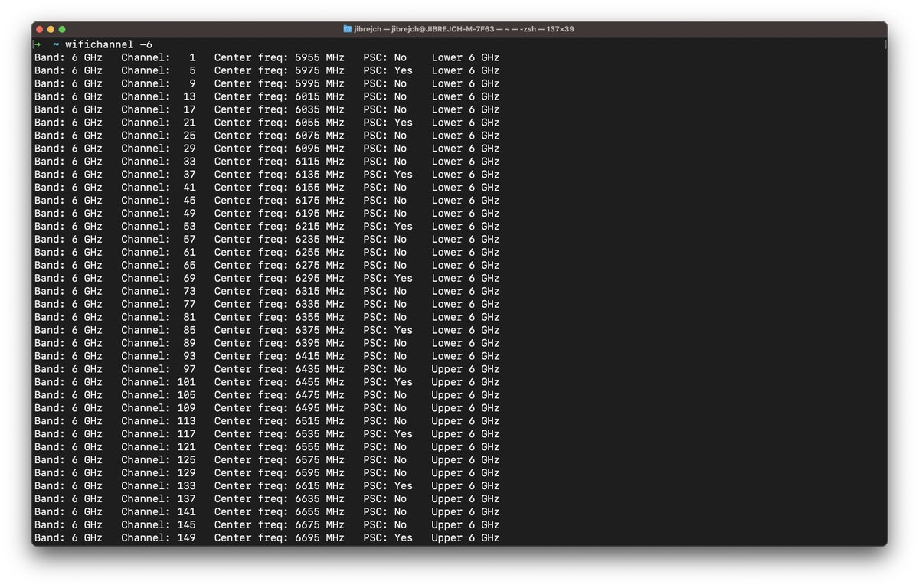Click 'Upper 6 GHz' on channel 149 row
919x588 pixels.
click(465, 539)
